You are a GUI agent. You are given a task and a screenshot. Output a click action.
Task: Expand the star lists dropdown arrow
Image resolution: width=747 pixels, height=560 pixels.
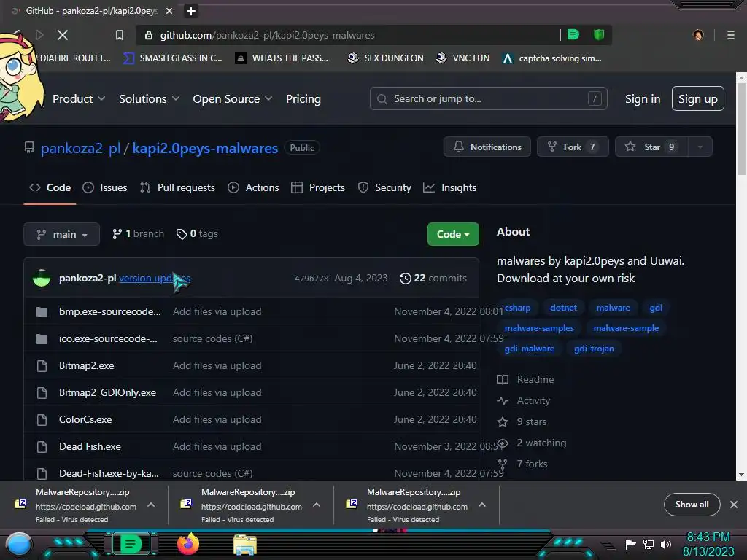[x=700, y=147]
